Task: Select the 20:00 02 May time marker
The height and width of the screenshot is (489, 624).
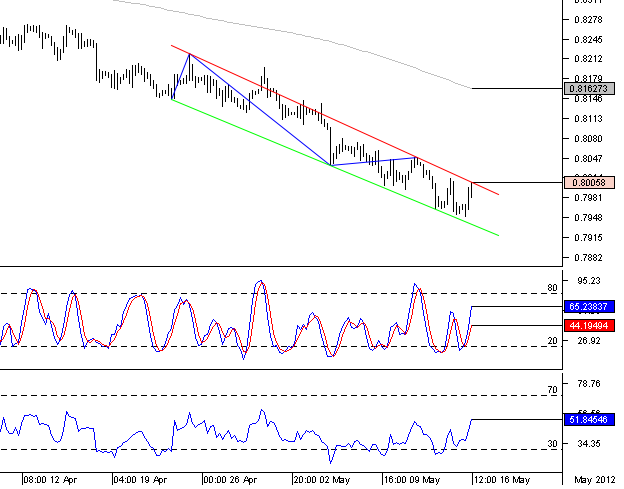Action: 322,480
